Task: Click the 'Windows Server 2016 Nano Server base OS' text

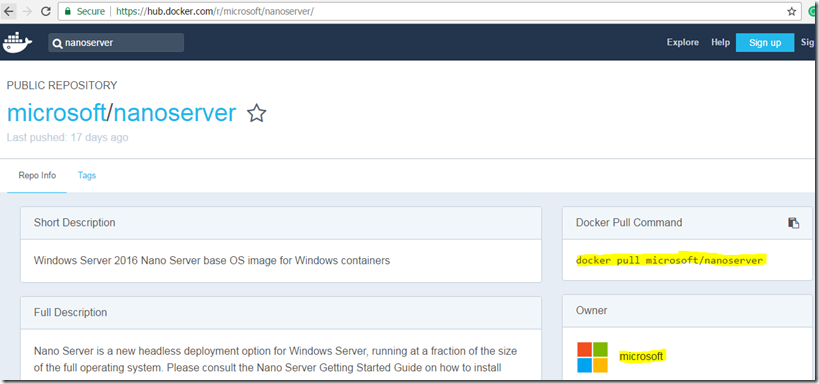Action: 212,260
